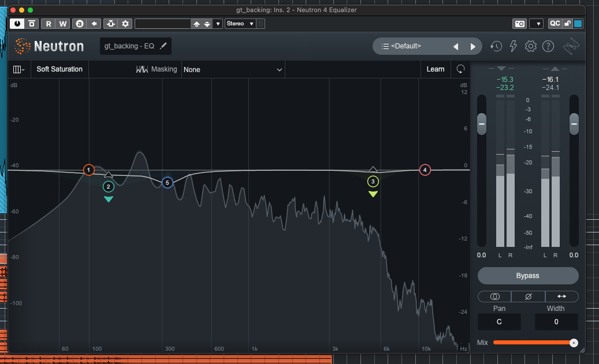Image resolution: width=599 pixels, height=364 pixels.
Task: Toggle the sum to mono circles icon
Action: coord(494,297)
